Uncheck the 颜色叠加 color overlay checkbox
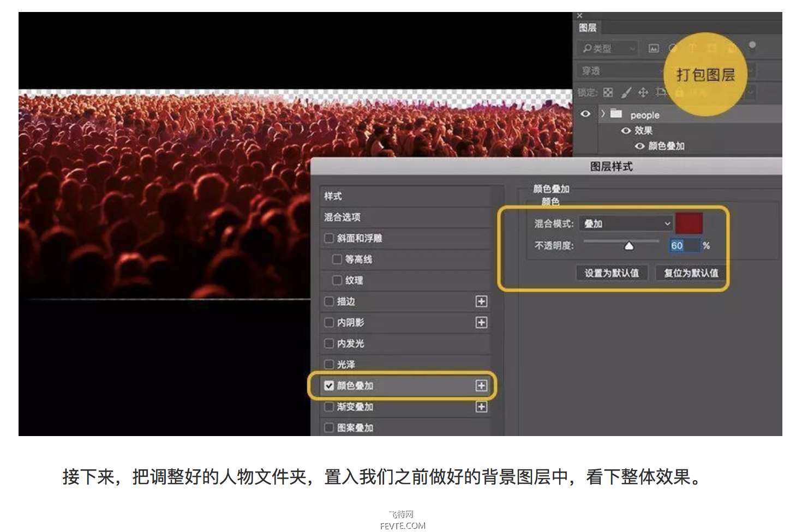The image size is (802, 532). 329,385
